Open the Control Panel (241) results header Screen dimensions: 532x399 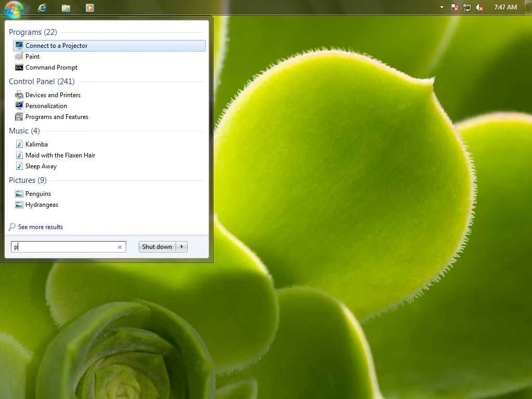tap(42, 82)
